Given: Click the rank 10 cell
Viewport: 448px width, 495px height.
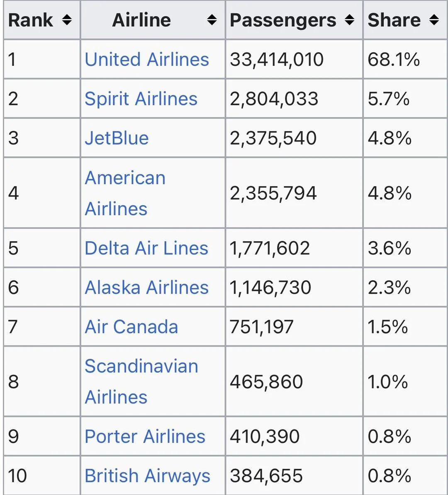Looking at the screenshot, I should [17, 476].
